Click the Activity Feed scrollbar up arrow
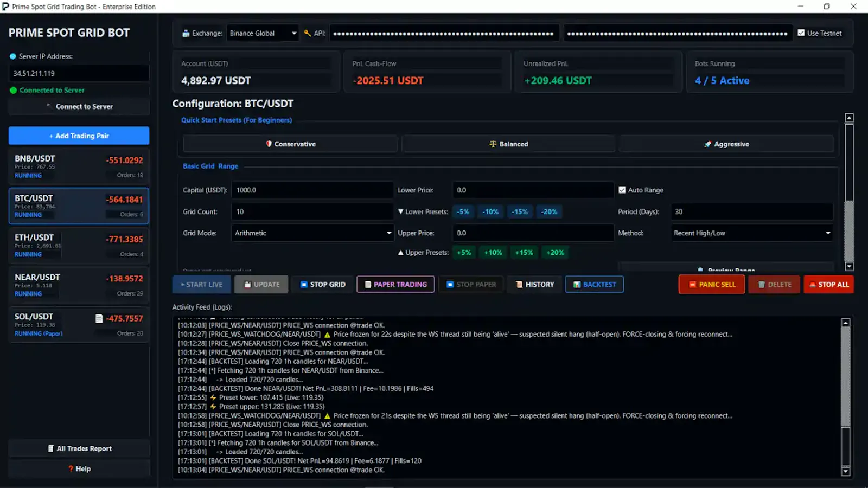This screenshot has height=488, width=868. (845, 323)
